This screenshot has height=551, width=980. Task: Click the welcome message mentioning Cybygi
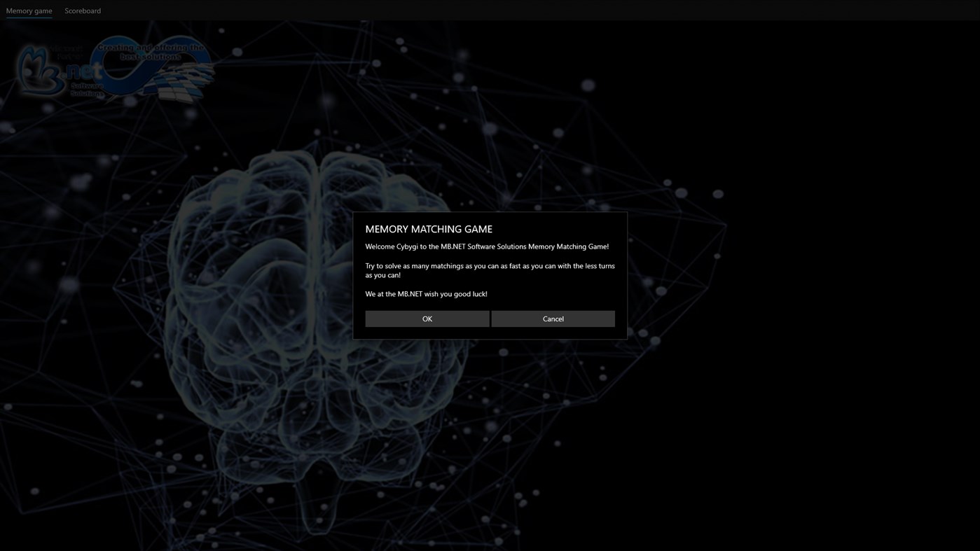[487, 246]
